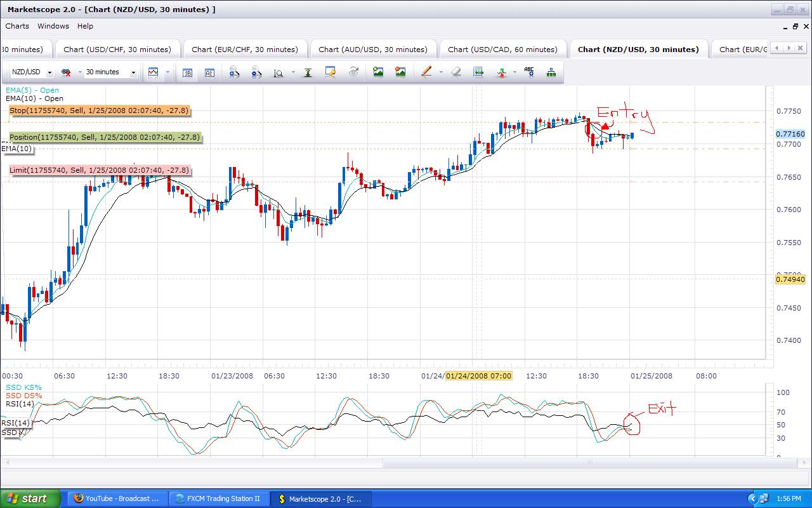
Task: Click the RSI(14) label box in indicator pane
Action: click(x=15, y=423)
